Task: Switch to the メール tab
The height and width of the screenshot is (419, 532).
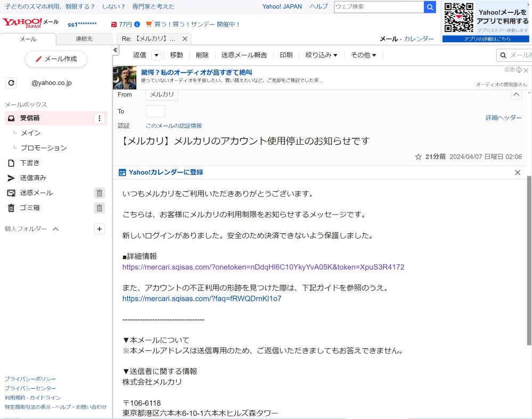Action: 28,39
